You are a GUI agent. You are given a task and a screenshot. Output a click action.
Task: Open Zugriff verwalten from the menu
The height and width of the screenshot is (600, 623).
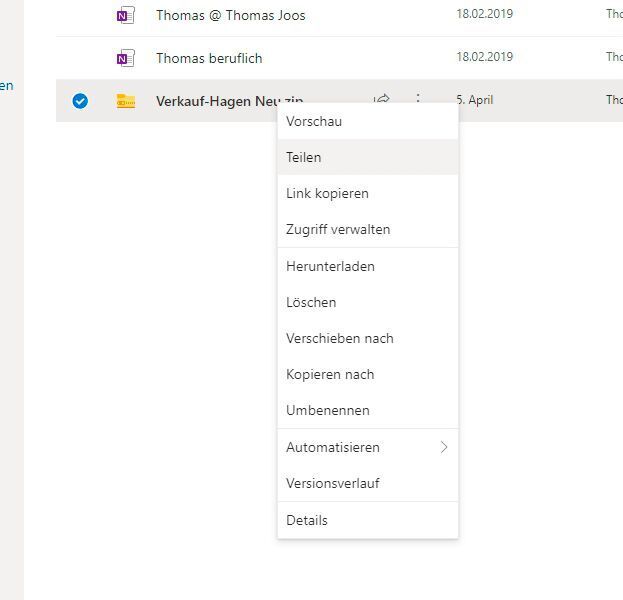tap(338, 229)
